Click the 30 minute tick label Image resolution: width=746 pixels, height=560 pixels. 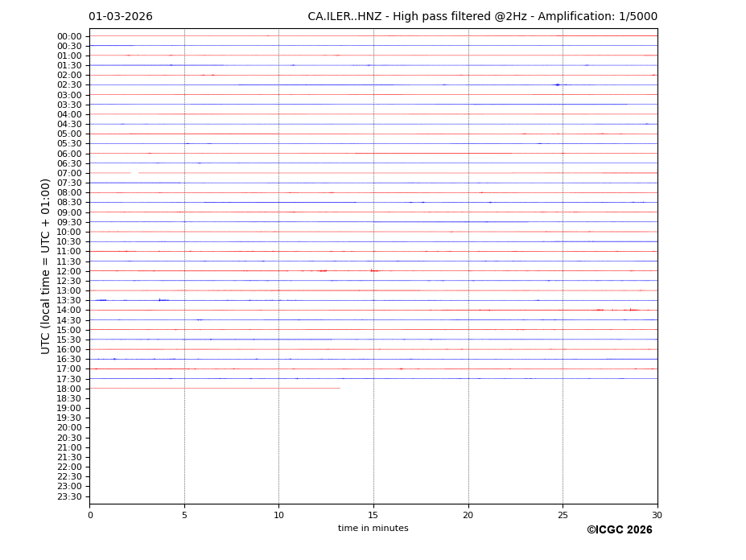pyautogui.click(x=657, y=515)
